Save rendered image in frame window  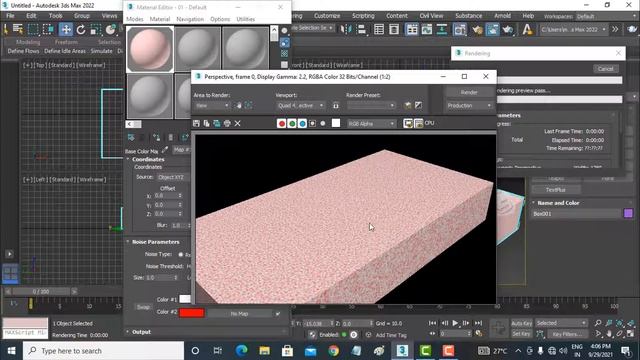click(196, 123)
